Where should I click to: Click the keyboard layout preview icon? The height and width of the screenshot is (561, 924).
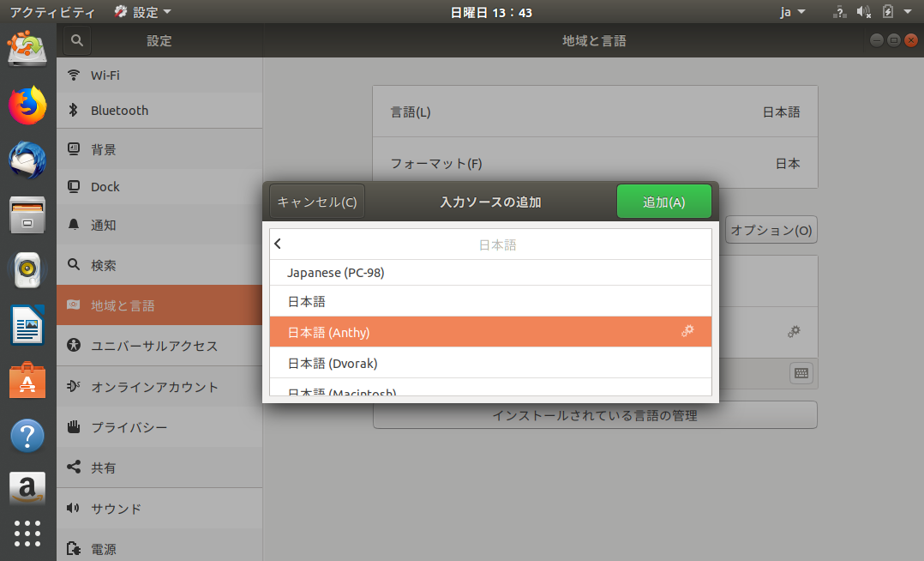[x=801, y=373]
